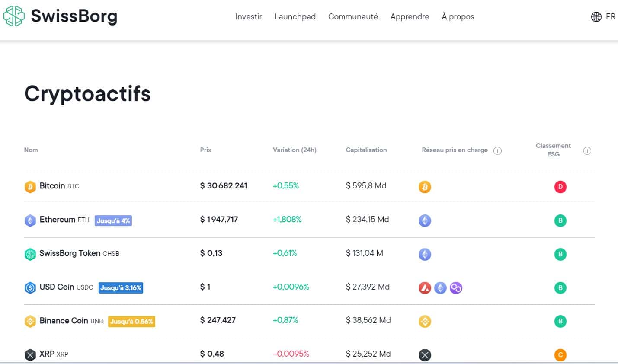Click the info icon next to Classement ESG
This screenshot has height=364, width=618.
coord(587,151)
